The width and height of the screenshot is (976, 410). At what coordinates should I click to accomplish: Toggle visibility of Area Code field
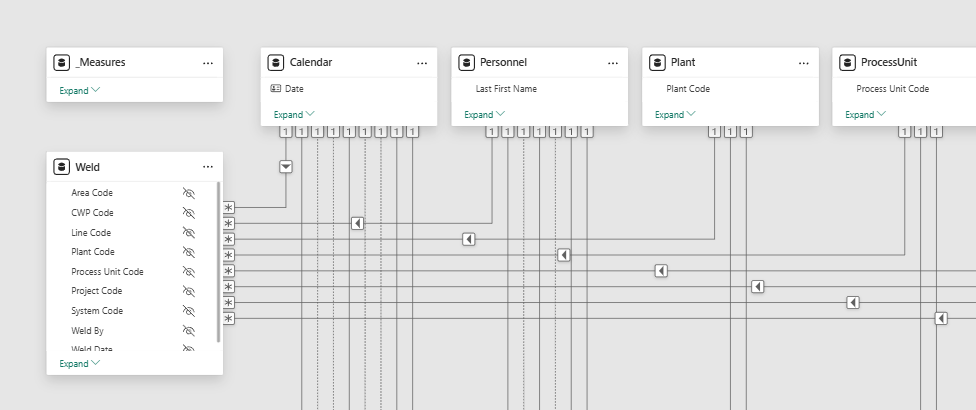[189, 193]
